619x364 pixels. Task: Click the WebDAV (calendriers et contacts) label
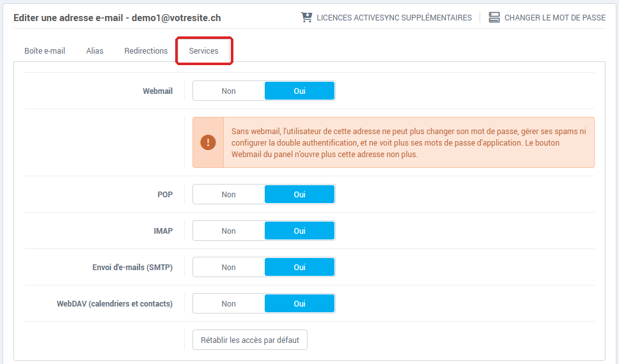pyautogui.click(x=115, y=304)
